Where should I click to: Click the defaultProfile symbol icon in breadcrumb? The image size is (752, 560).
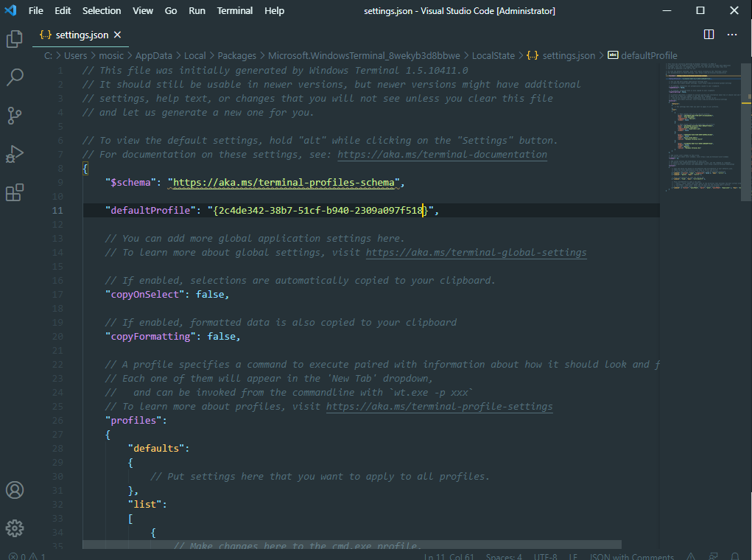pyautogui.click(x=613, y=55)
